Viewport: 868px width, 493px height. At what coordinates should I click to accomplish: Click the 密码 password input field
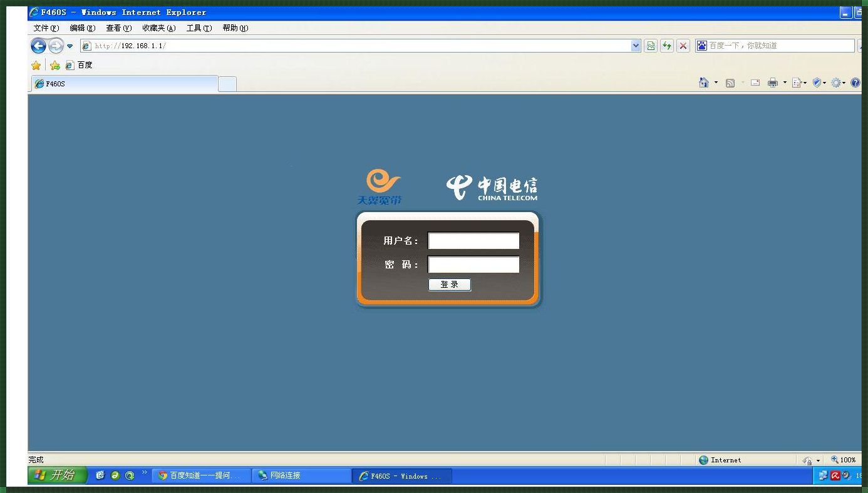point(473,265)
